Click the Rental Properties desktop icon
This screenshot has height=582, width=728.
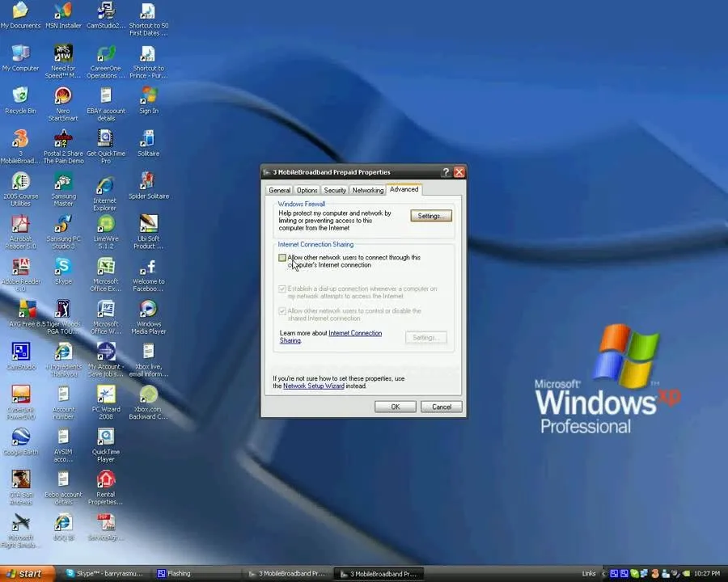[x=106, y=488]
